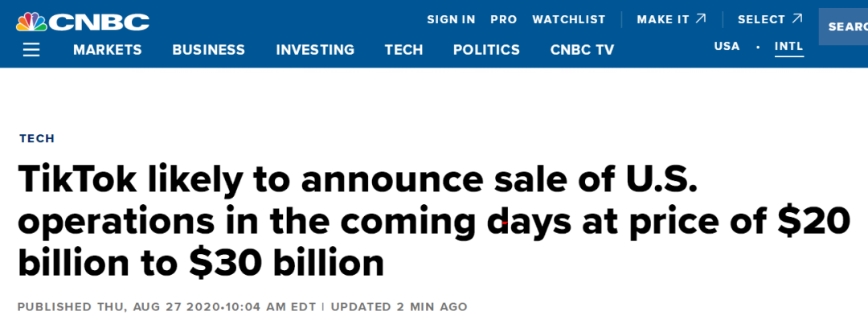Open the hamburger menu icon
Image resolution: width=868 pixels, height=336 pixels.
[x=31, y=50]
